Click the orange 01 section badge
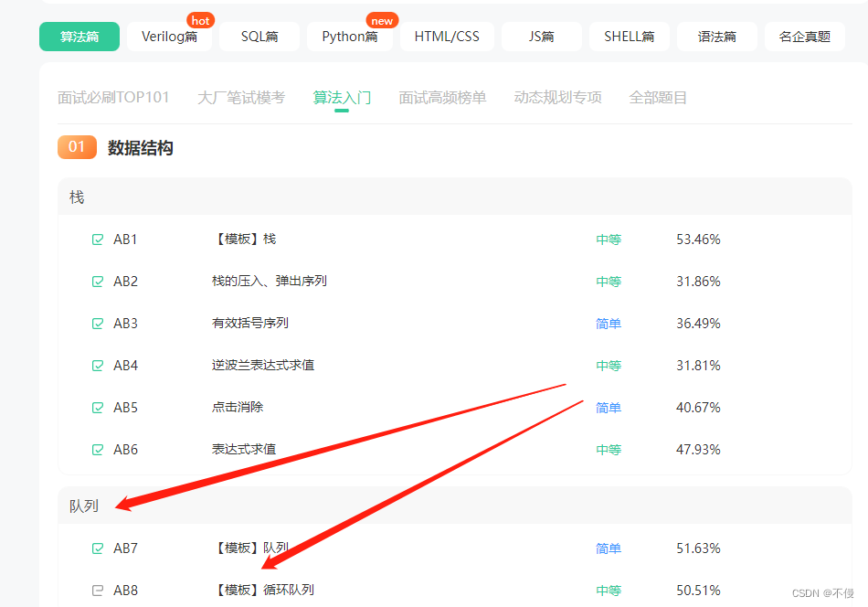Viewport: 868px width, 607px height. coord(77,147)
